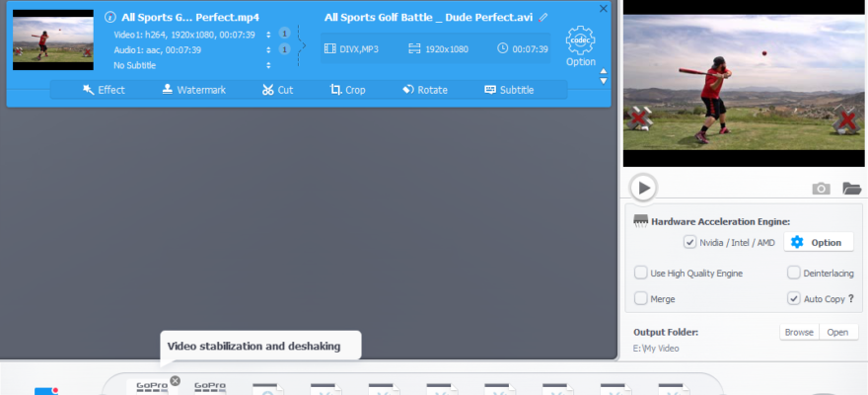Open the output folder
868x395 pixels.
click(838, 332)
